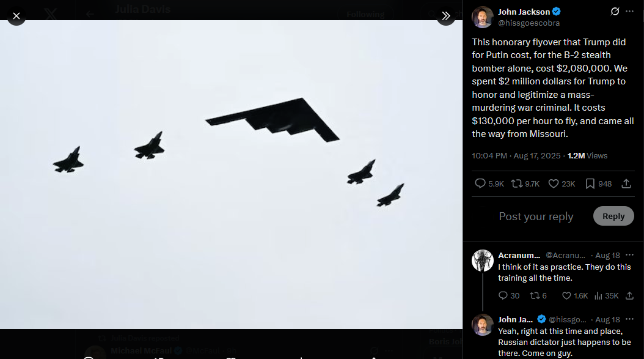The width and height of the screenshot is (644, 359).
Task: Open Acranum's profile avatar
Action: [x=483, y=261]
